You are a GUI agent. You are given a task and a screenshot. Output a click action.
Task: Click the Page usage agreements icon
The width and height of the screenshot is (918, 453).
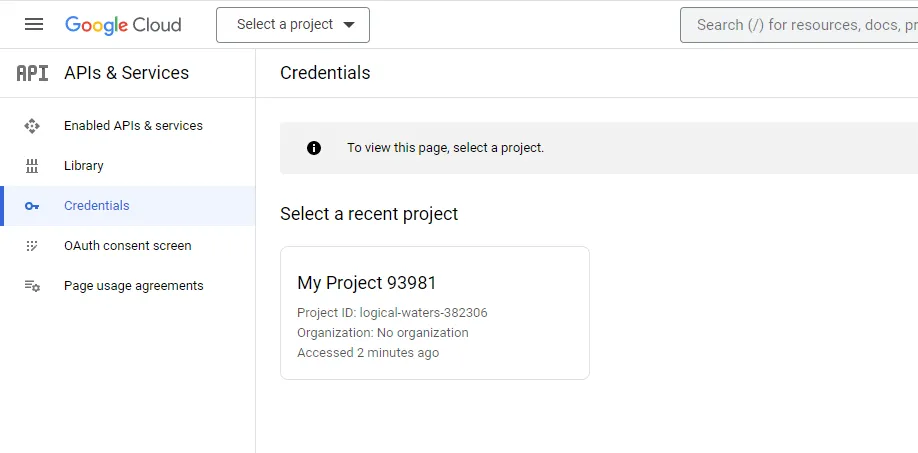32,286
